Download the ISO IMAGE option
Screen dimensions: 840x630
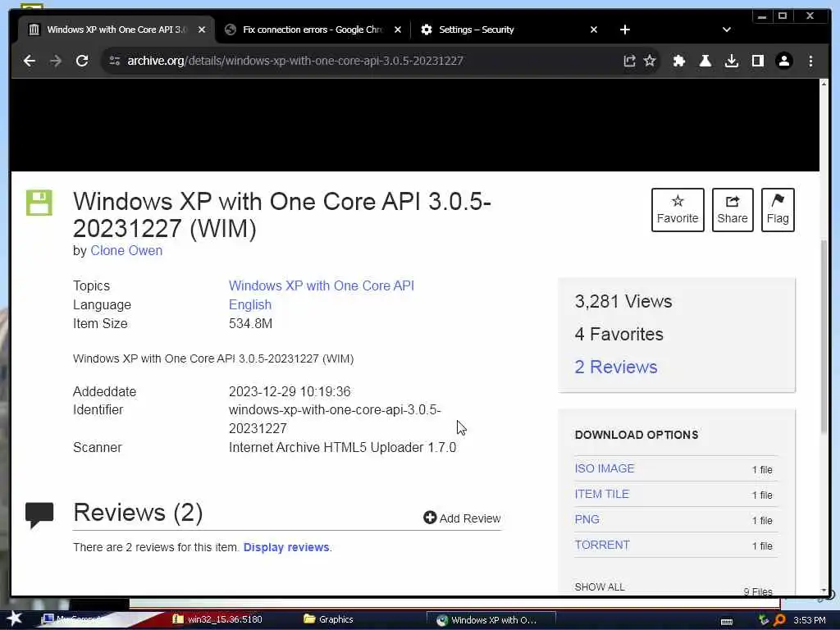click(x=605, y=468)
